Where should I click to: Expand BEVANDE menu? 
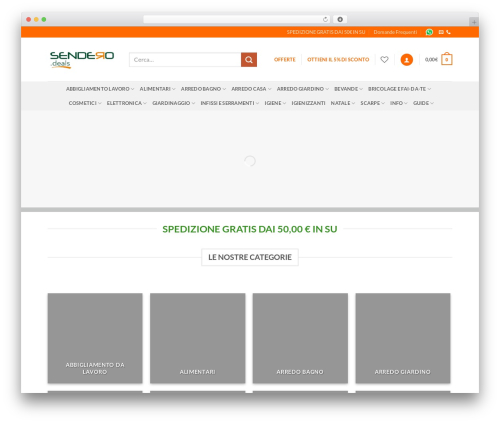pos(348,89)
